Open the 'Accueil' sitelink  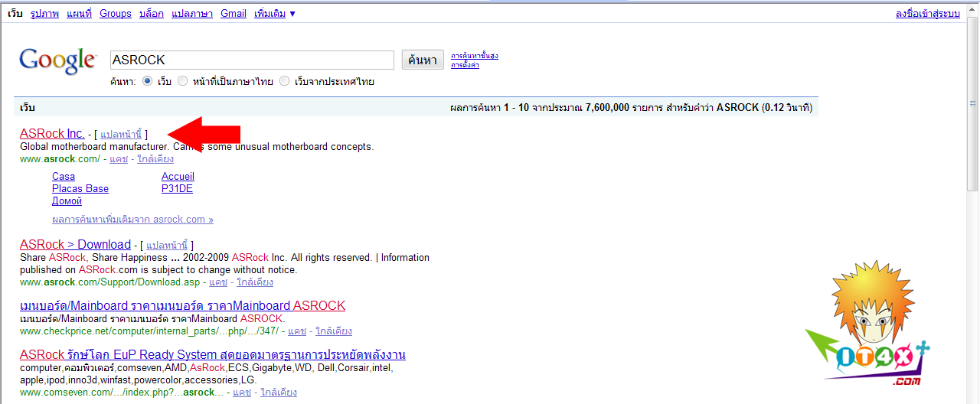[178, 177]
